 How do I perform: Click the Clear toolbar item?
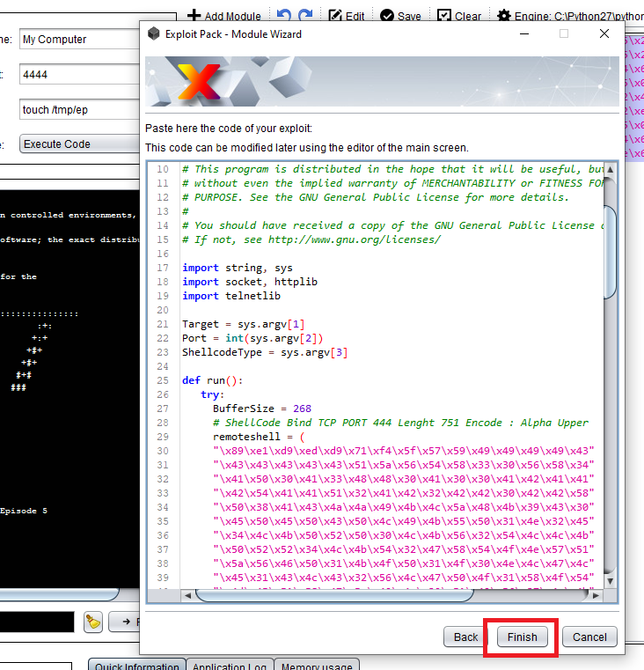click(459, 16)
